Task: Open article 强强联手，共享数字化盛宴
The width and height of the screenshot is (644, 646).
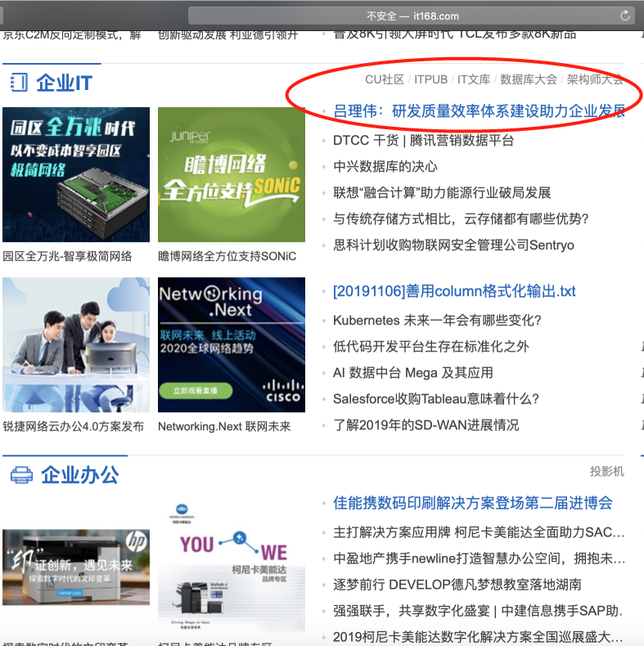Action: pos(478,611)
